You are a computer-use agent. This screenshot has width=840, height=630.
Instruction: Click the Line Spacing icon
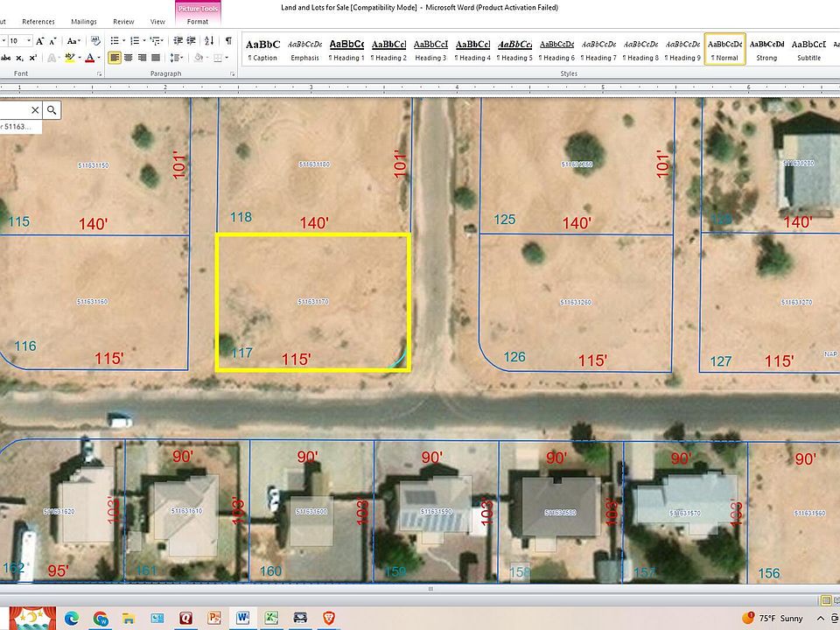[x=174, y=58]
